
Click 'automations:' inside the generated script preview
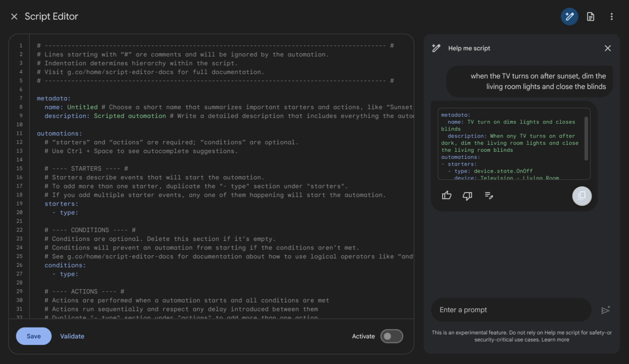pyautogui.click(x=460, y=157)
